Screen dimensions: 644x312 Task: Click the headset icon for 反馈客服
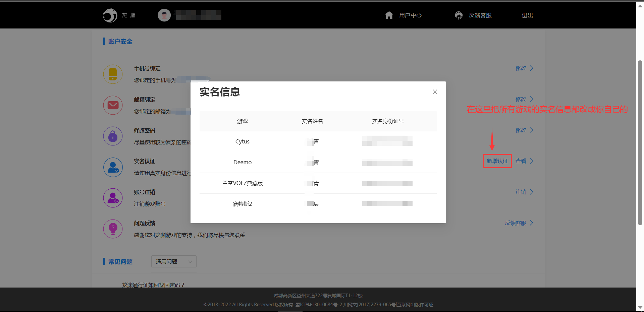(x=459, y=15)
